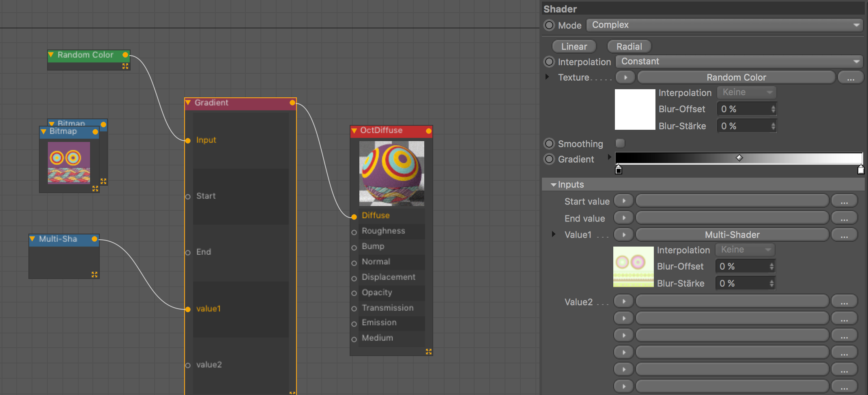868x395 pixels.
Task: Click the Radial gradient button
Action: [x=629, y=47]
